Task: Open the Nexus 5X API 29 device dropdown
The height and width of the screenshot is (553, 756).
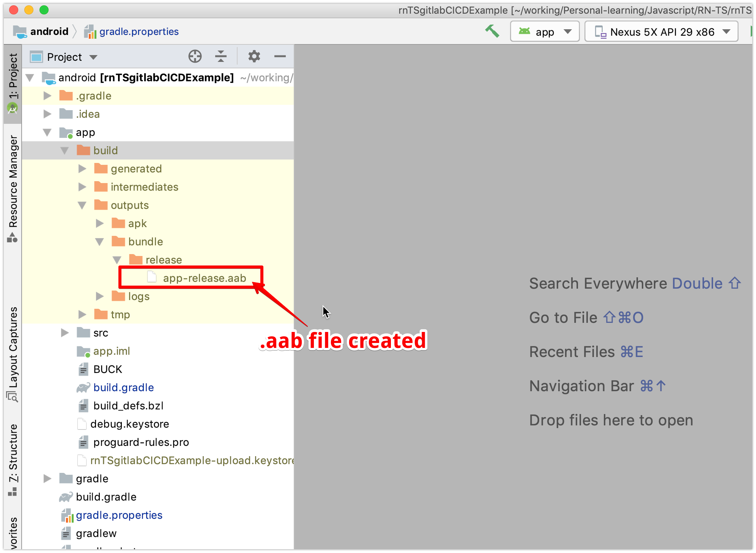Action: tap(661, 32)
